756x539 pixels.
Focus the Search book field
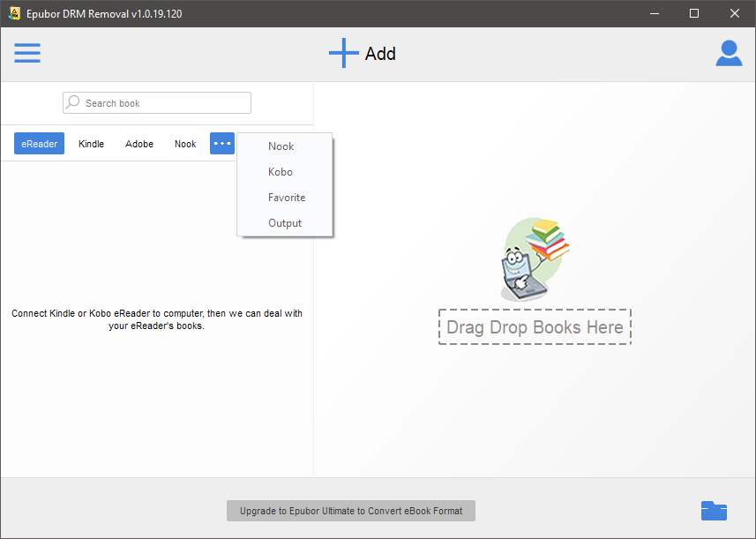[157, 102]
